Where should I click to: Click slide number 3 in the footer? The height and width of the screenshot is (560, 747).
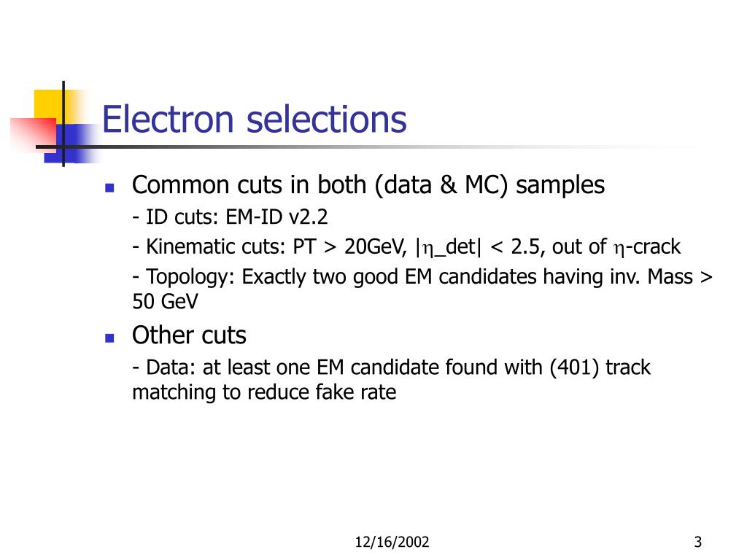(x=698, y=542)
